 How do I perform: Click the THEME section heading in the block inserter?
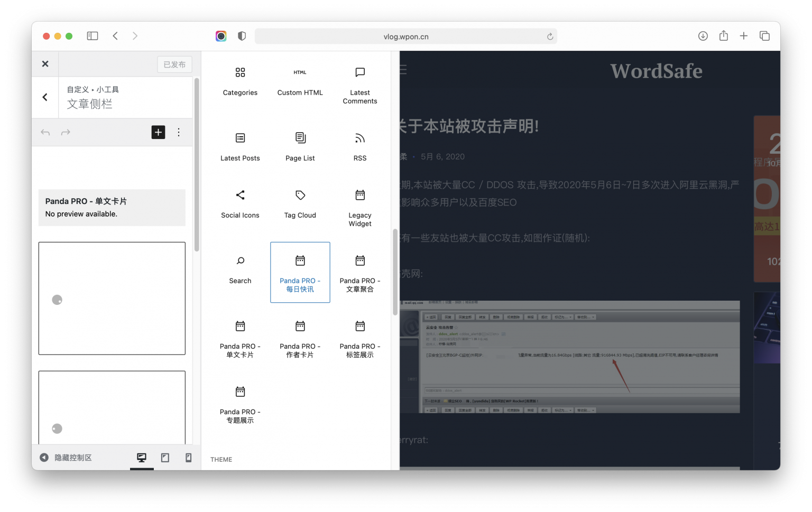pyautogui.click(x=221, y=460)
